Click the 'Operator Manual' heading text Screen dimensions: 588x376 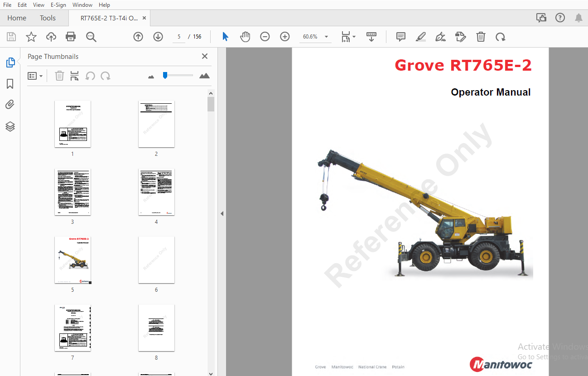click(x=491, y=92)
